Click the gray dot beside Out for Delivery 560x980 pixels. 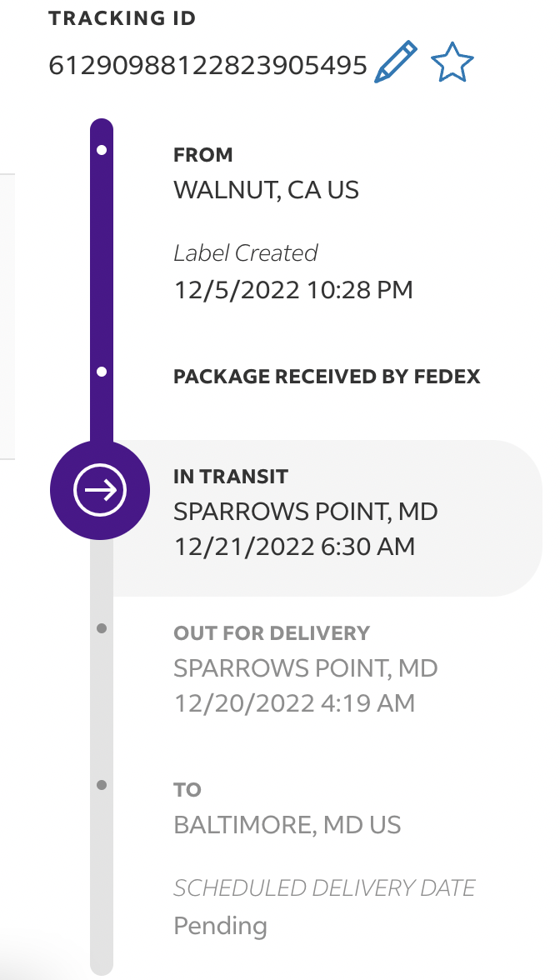point(102,628)
